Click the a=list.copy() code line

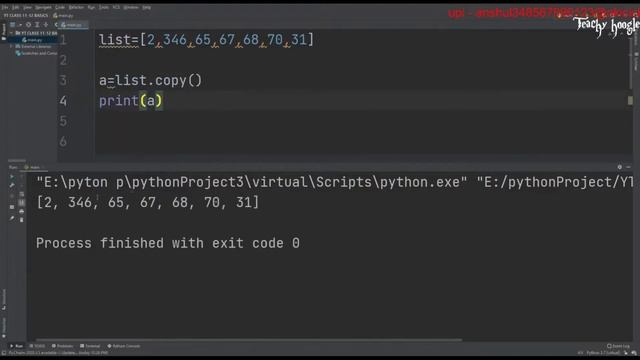point(150,80)
